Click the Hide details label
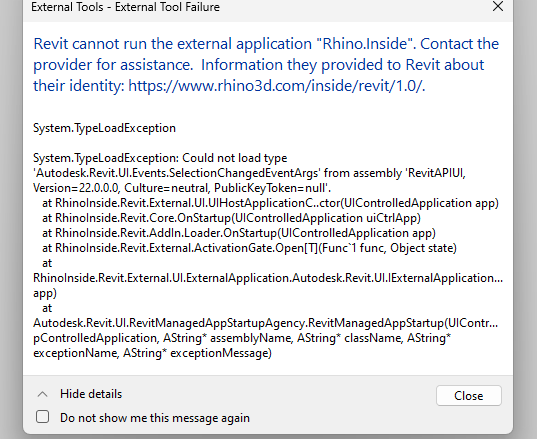 point(91,394)
